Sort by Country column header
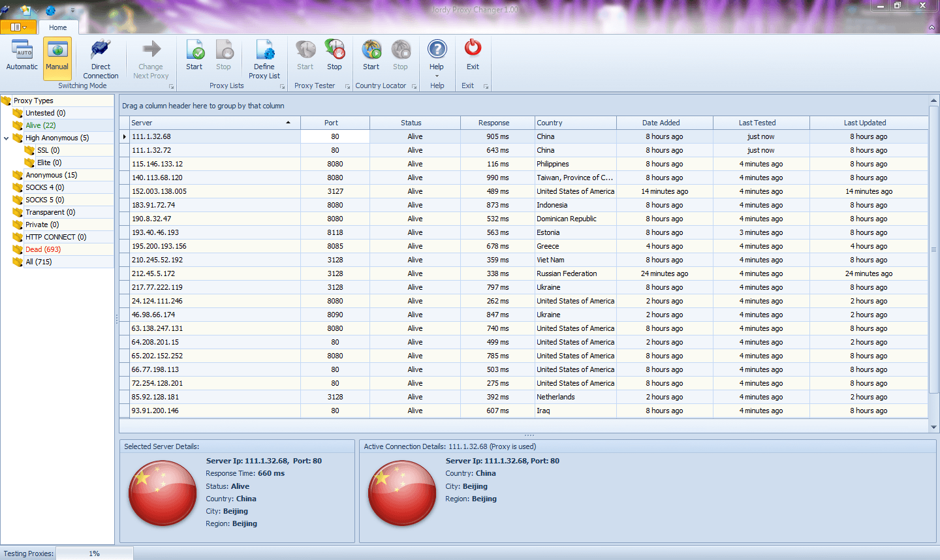 576,123
